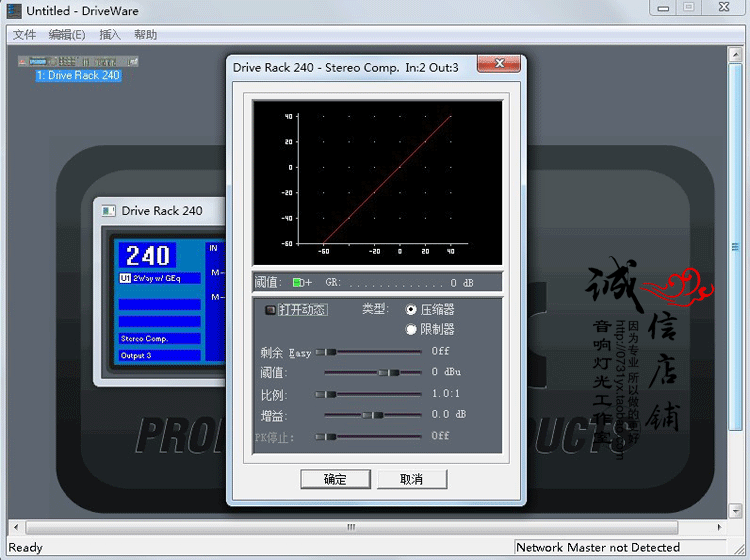
Task: Click the 阈值 slider handle
Action: click(389, 373)
